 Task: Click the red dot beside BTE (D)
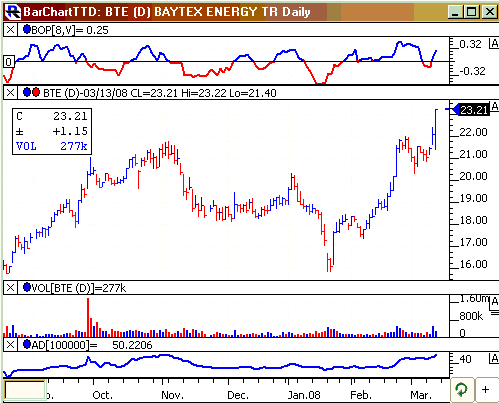pos(36,92)
